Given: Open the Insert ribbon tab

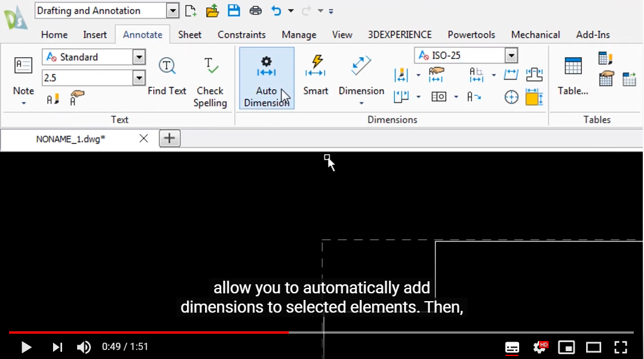Looking at the screenshot, I should pyautogui.click(x=95, y=35).
